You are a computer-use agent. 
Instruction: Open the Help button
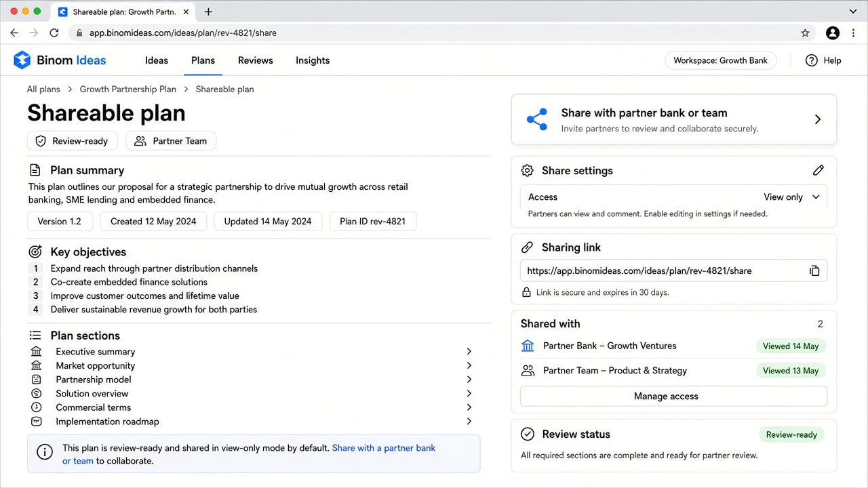(823, 60)
